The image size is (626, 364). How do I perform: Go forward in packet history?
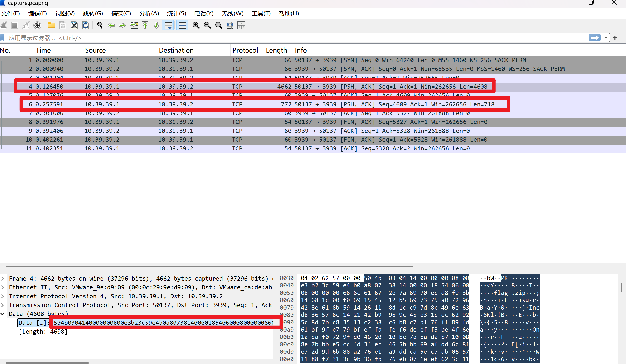(122, 25)
